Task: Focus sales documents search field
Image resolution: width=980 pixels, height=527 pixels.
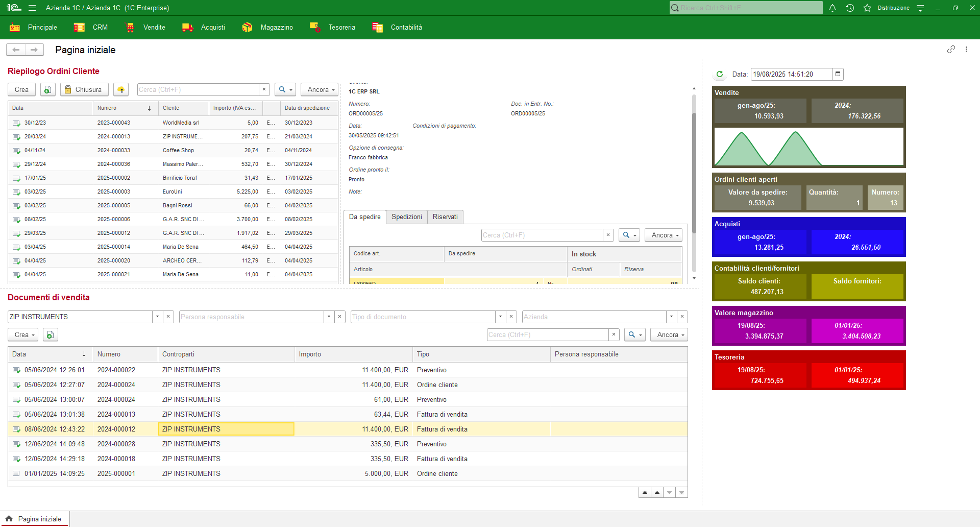Action: 548,334
